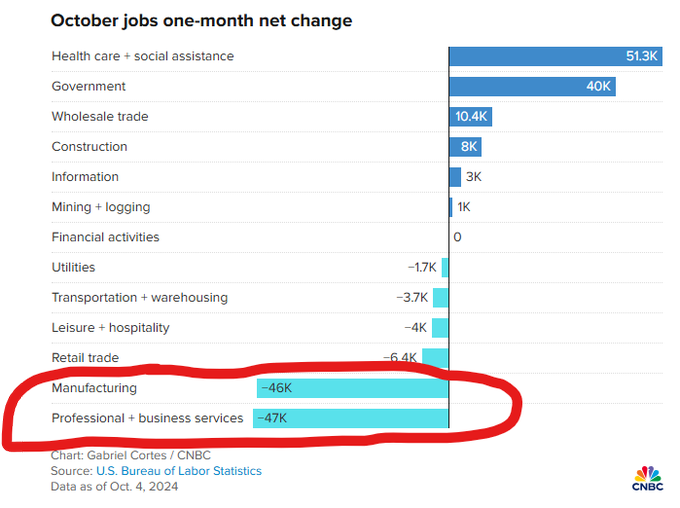The height and width of the screenshot is (508, 680).
Task: Select the Mining + logging label
Action: click(x=100, y=207)
